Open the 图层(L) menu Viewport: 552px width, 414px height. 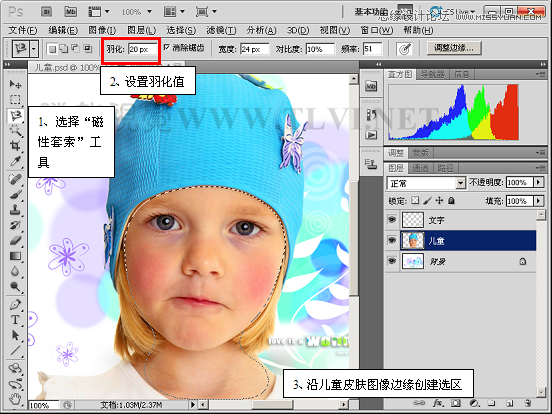[142, 31]
